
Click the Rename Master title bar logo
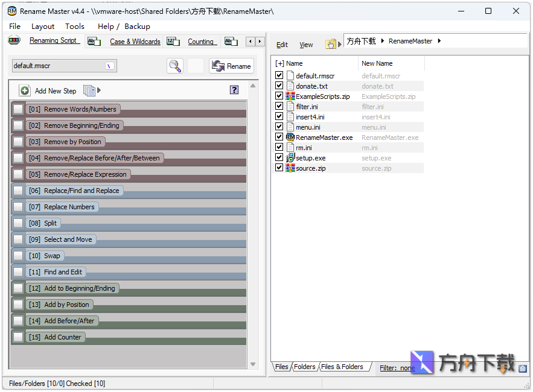point(12,11)
